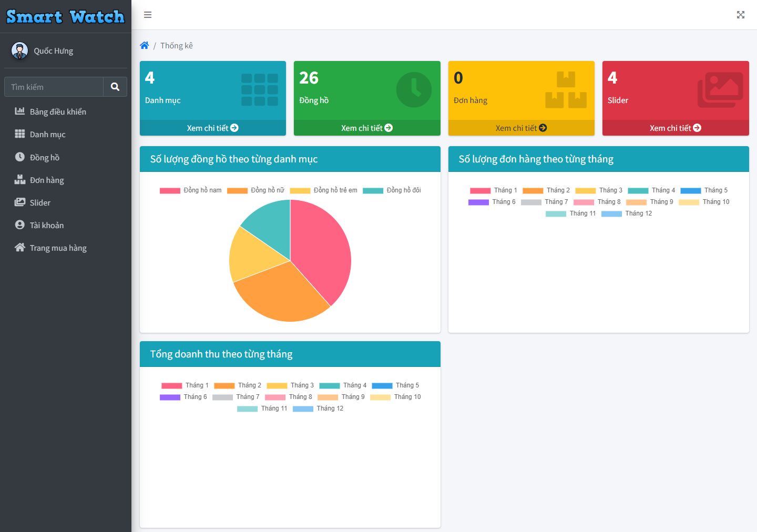757x532 pixels.
Task: Go to Tài khoản in sidebar
Action: point(47,225)
